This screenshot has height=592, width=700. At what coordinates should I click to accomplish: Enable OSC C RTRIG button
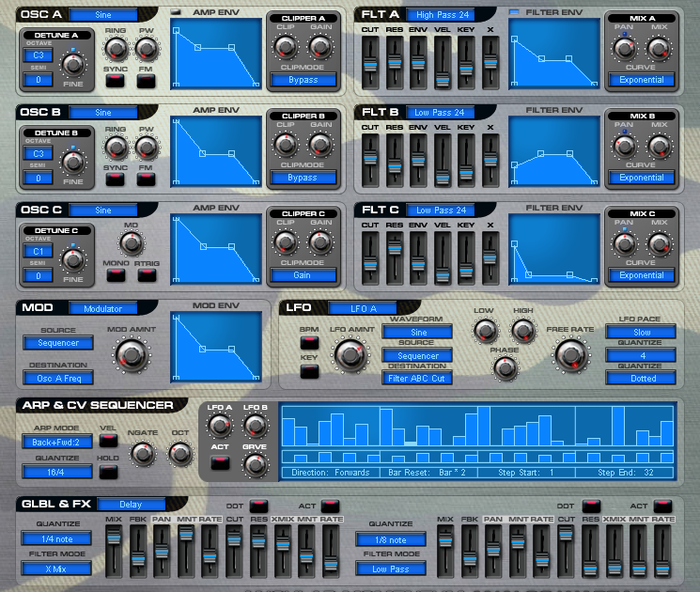147,275
